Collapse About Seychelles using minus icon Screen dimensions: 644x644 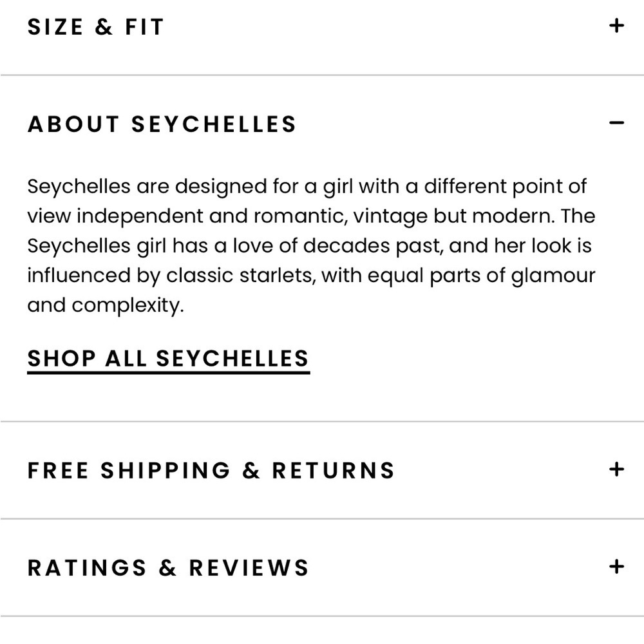(x=616, y=123)
